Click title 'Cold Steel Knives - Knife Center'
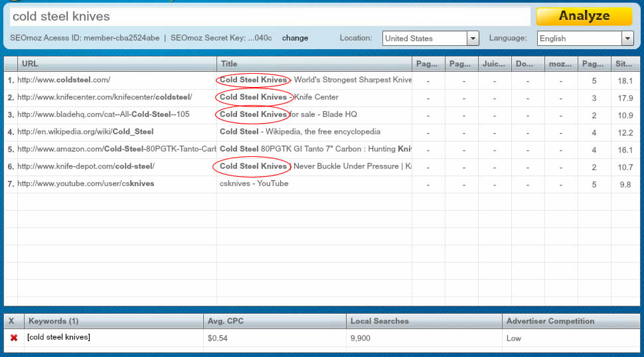The width and height of the screenshot is (644, 357). pos(279,98)
